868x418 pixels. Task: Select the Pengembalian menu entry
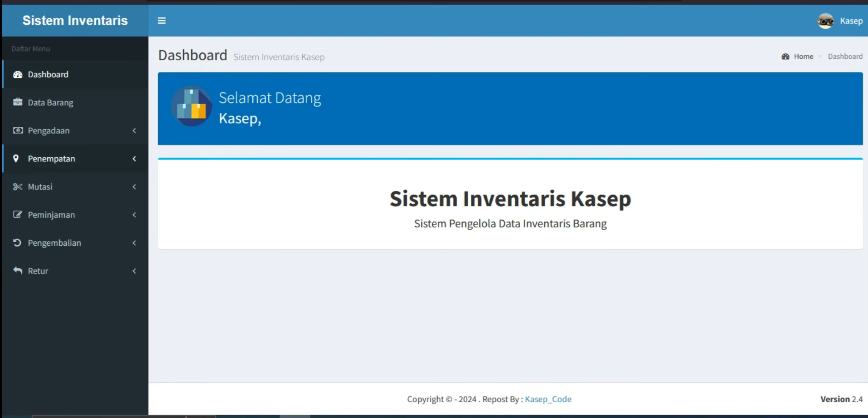tap(75, 243)
